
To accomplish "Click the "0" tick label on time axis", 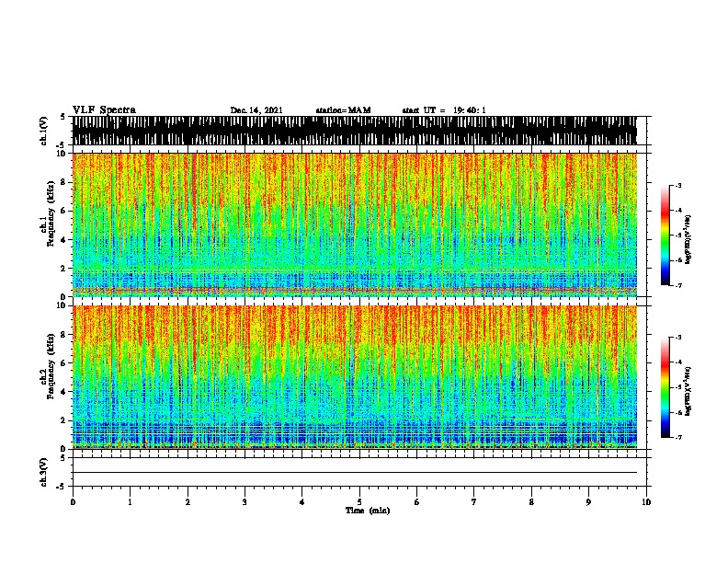I will point(73,502).
